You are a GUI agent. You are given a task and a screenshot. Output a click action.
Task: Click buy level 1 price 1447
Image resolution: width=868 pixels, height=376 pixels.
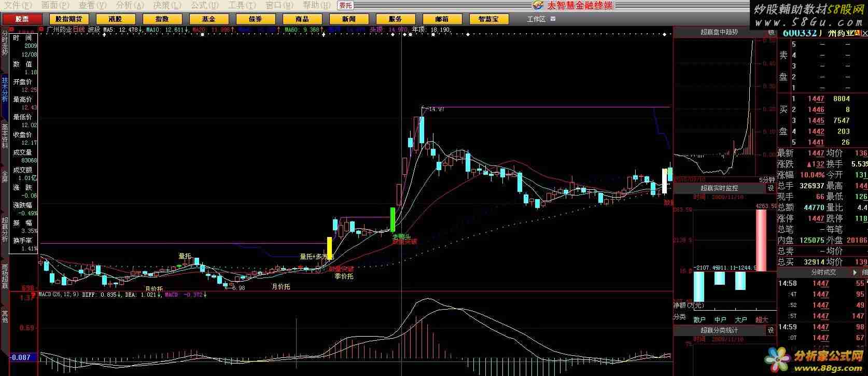tap(816, 99)
